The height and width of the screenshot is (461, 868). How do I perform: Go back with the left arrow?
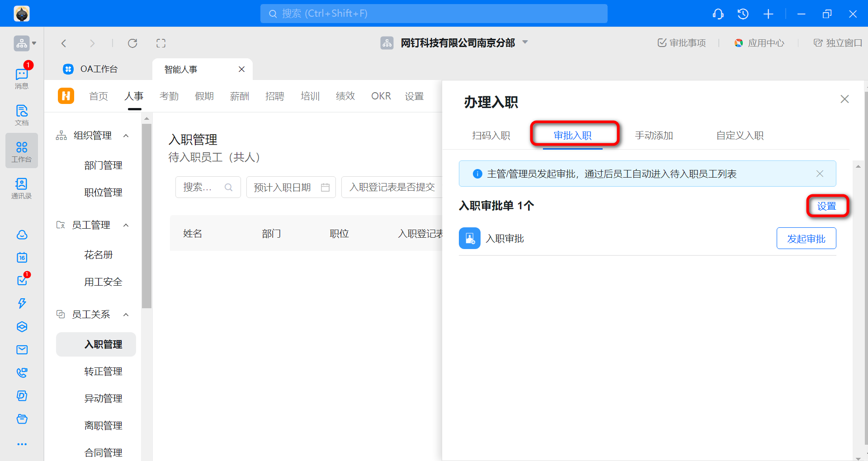pyautogui.click(x=64, y=43)
